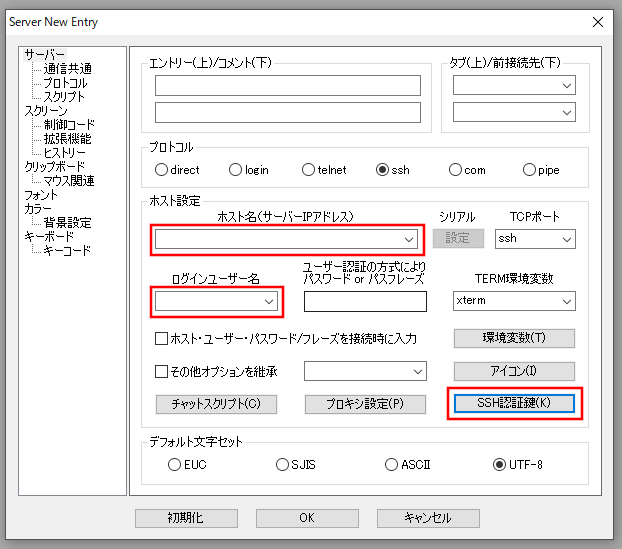Image resolution: width=622 pixels, height=549 pixels.
Task: Open キーコード tree item
Action: pos(67,250)
